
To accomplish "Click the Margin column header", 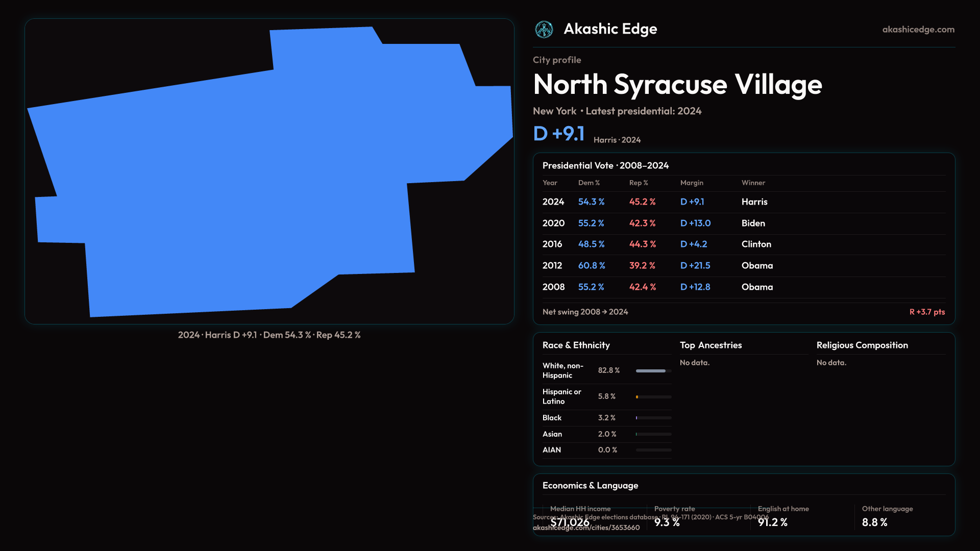I will coord(692,183).
